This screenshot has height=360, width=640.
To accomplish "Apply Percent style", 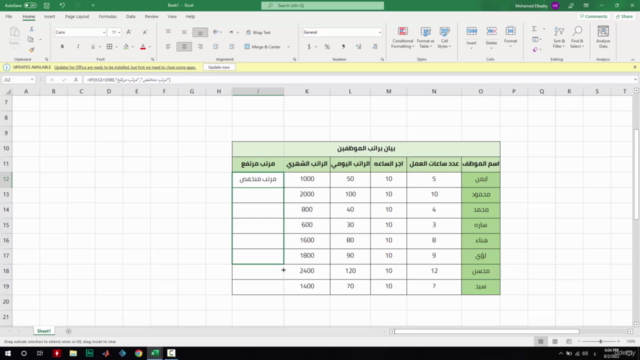I will [327, 47].
